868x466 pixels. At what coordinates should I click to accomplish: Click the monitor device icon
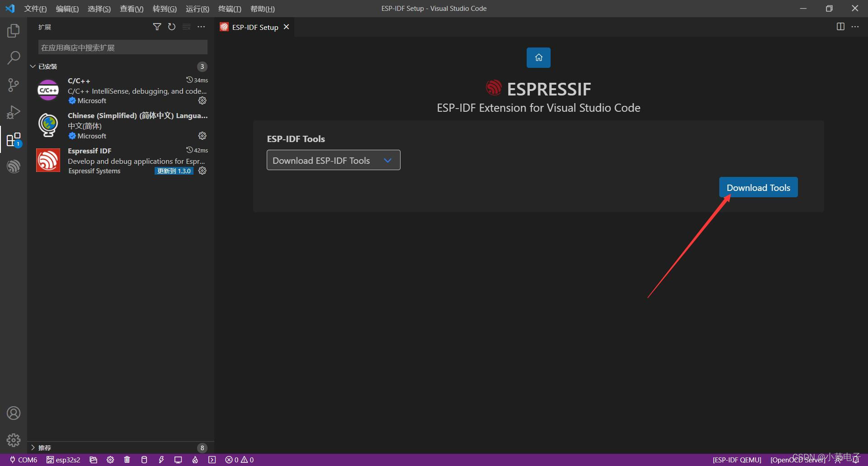tap(178, 460)
